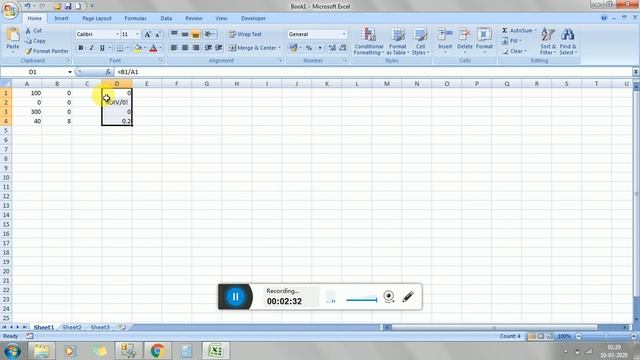Open Find & Select menu
The height and width of the screenshot is (360, 640).
(567, 41)
